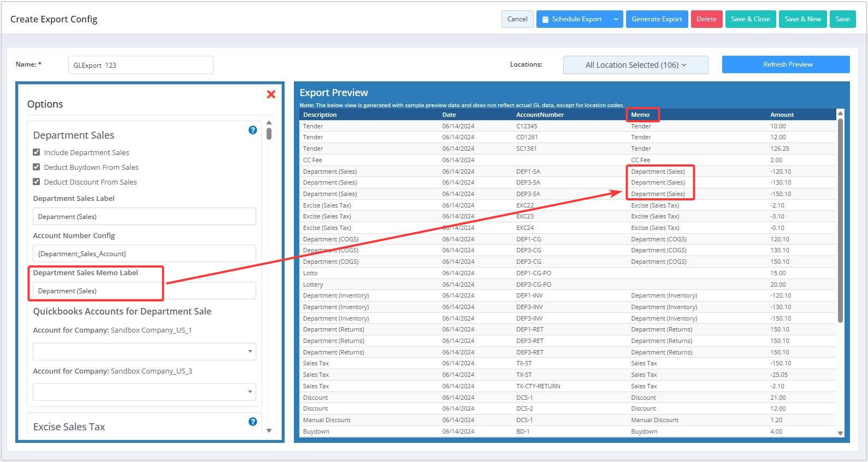
Task: Close the Options panel with red X
Action: tap(271, 94)
